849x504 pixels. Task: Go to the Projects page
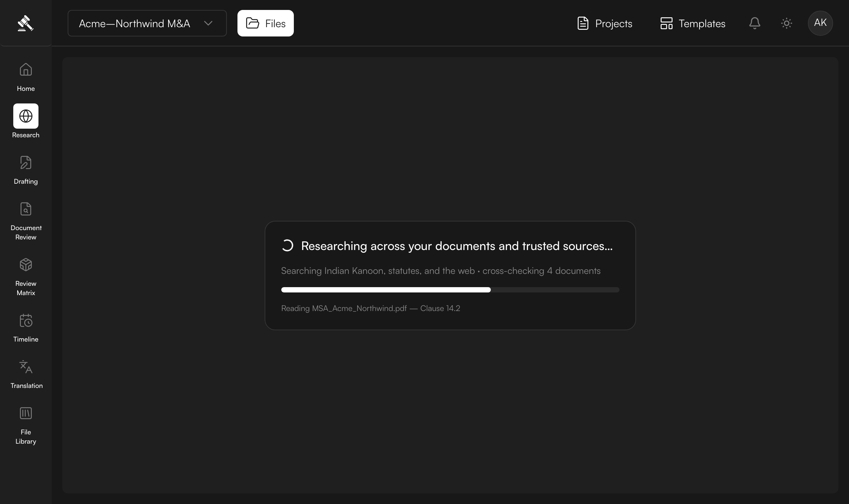tap(605, 23)
